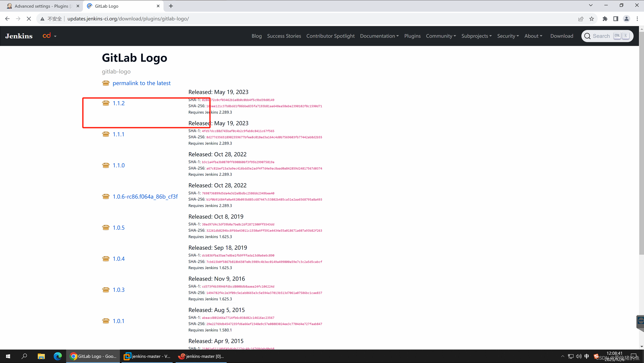Image resolution: width=644 pixels, height=363 pixels.
Task: Click the page vertical scrollbar thumb
Action: tap(641, 143)
